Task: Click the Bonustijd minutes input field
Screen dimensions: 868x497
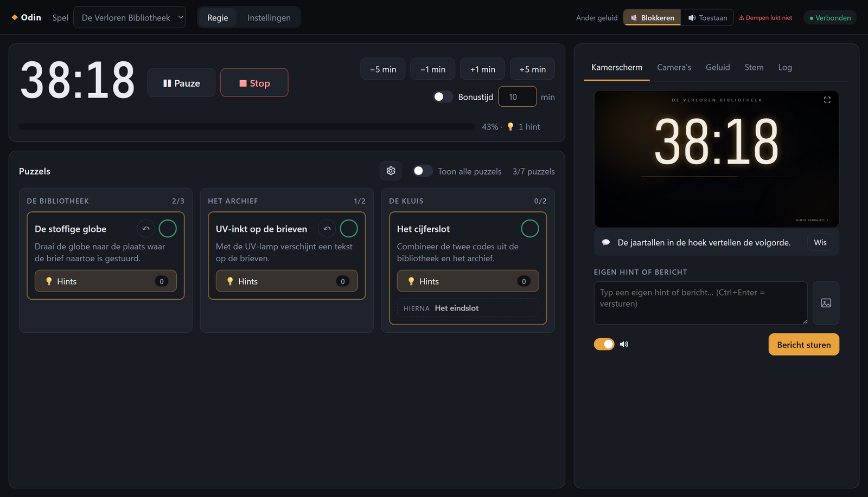Action: point(518,96)
